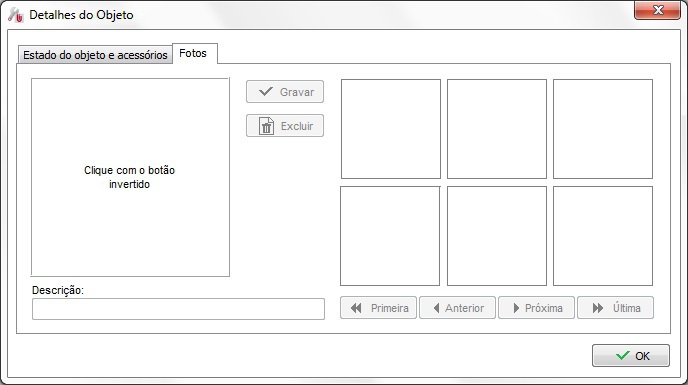Viewport: 688px width, 385px height.
Task: Select the bottom-right photo thumbnail slot
Action: (x=603, y=236)
